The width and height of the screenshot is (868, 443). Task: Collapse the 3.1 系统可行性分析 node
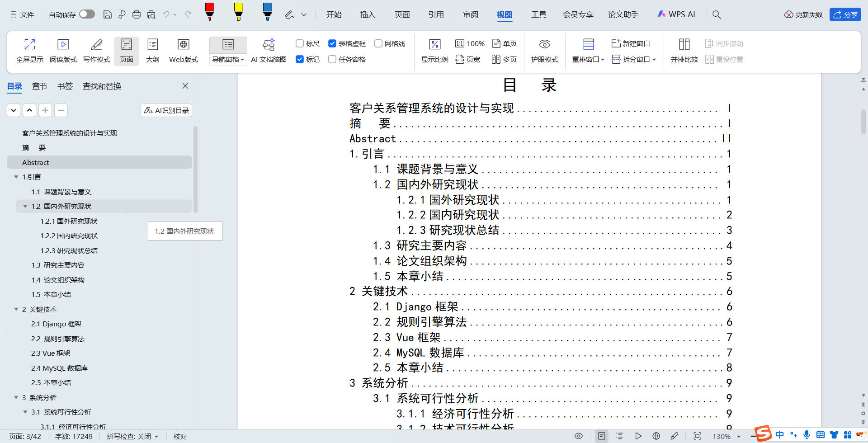click(25, 412)
